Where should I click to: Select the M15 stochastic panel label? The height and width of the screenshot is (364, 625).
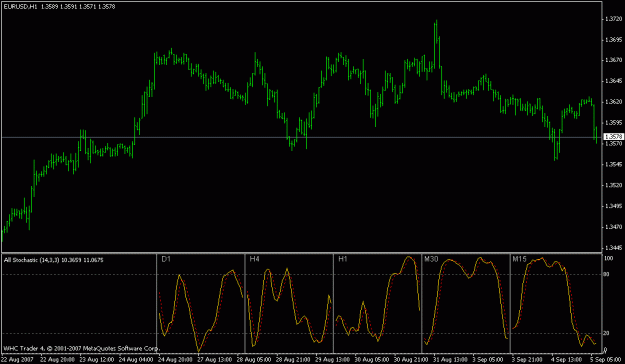(519, 259)
